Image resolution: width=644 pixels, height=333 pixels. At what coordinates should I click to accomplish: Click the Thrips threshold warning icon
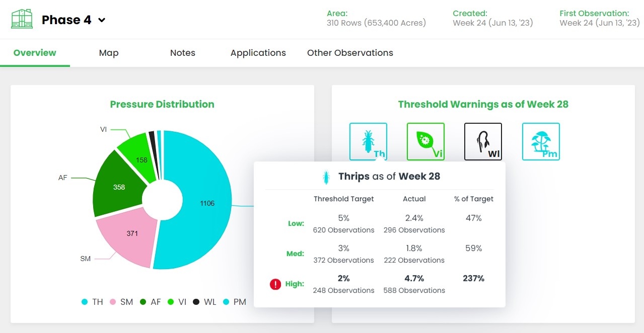coord(368,141)
